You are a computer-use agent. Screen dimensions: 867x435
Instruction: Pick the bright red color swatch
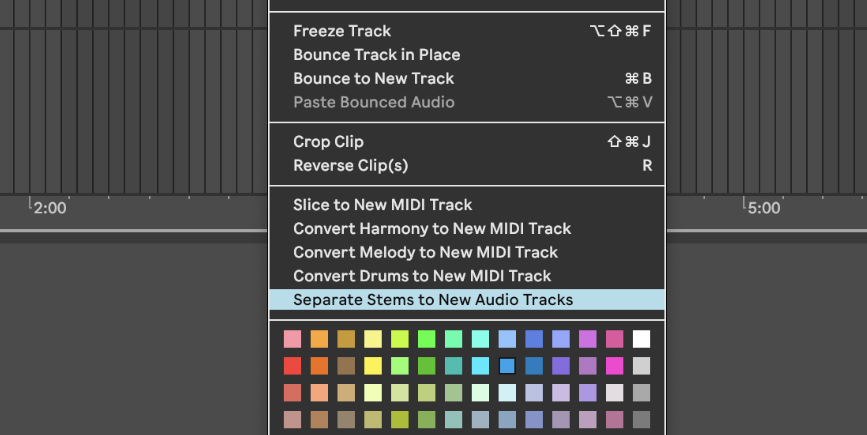(x=292, y=366)
